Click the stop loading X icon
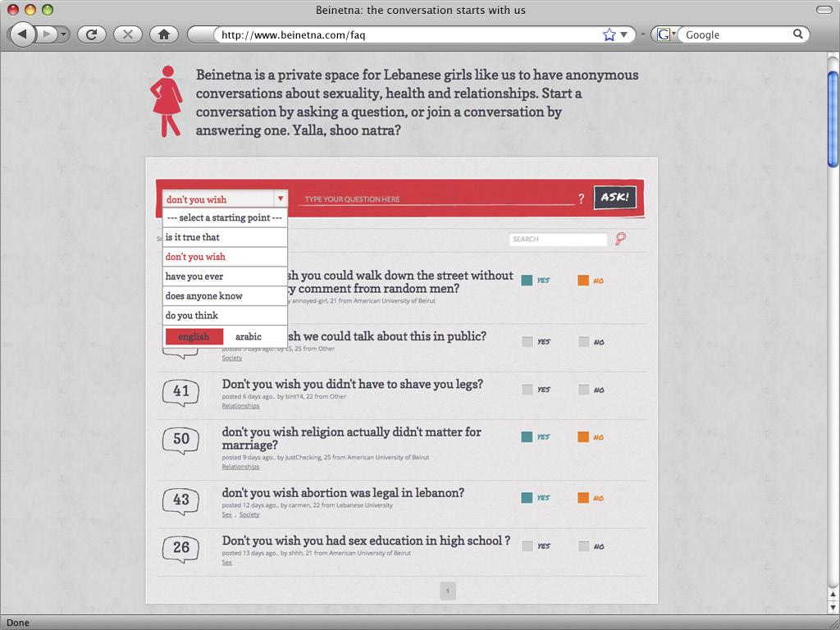 (x=127, y=34)
